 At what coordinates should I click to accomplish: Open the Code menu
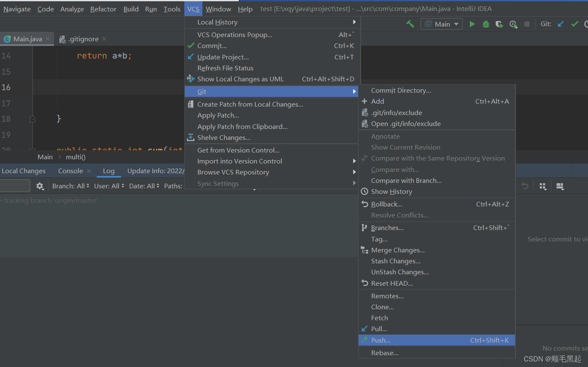(46, 9)
